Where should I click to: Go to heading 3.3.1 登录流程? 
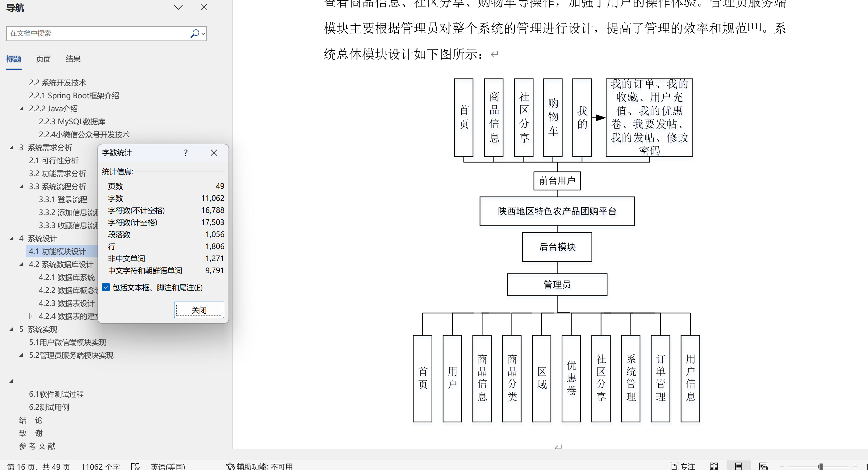click(63, 200)
